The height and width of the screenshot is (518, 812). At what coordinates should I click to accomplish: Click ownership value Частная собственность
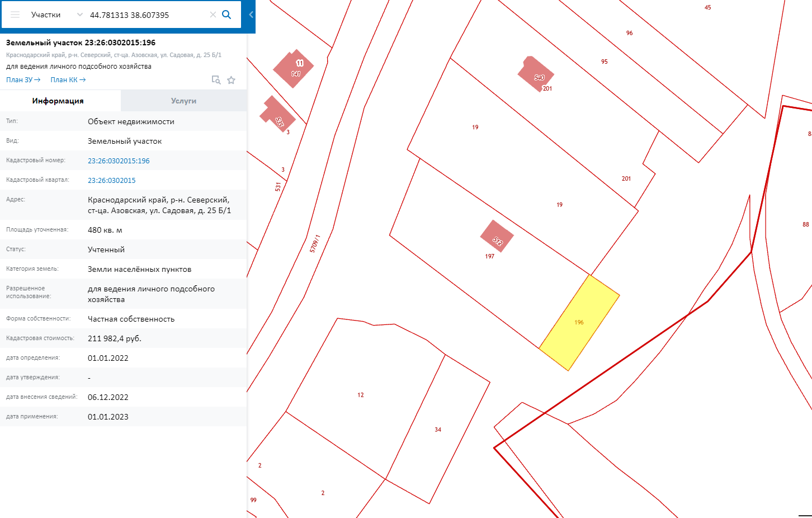click(131, 319)
